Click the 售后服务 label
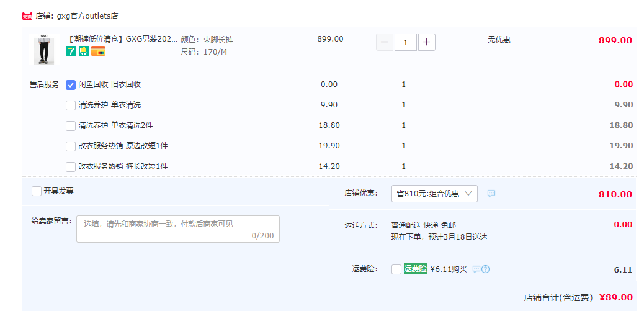The height and width of the screenshot is (311, 644). coord(44,84)
